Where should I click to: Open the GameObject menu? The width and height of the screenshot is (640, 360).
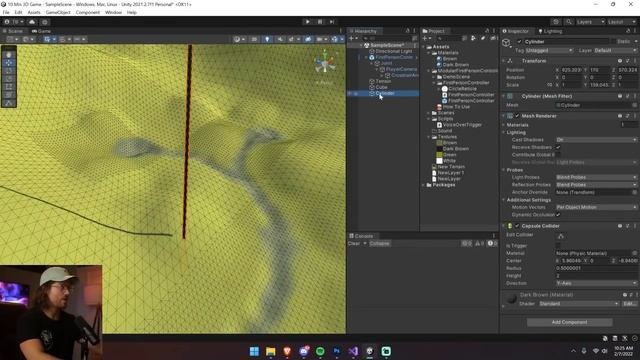tap(58, 12)
